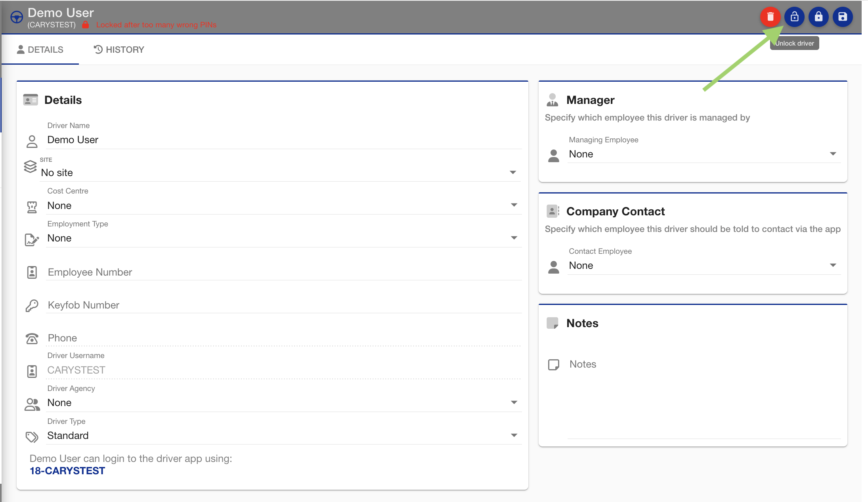Open the Managing Employee dropdown
This screenshot has width=868, height=502.
(x=704, y=154)
